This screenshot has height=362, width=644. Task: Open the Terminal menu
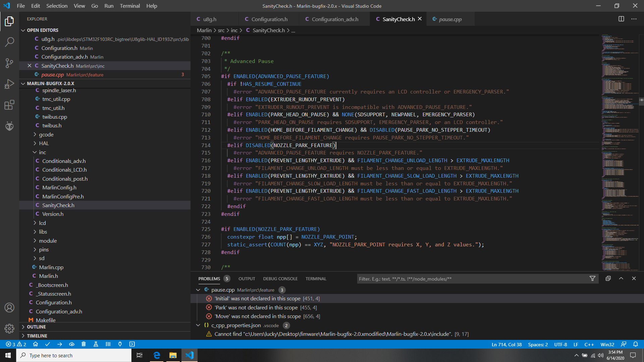coord(130,6)
